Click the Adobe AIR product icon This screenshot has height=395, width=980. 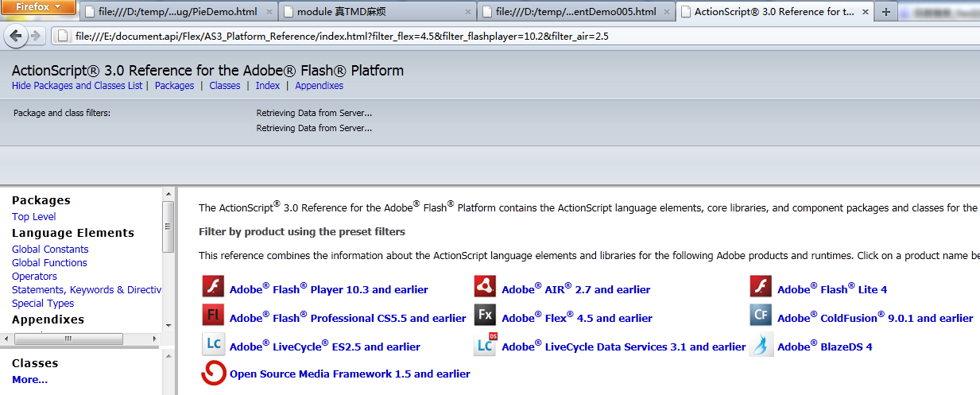[x=486, y=286]
